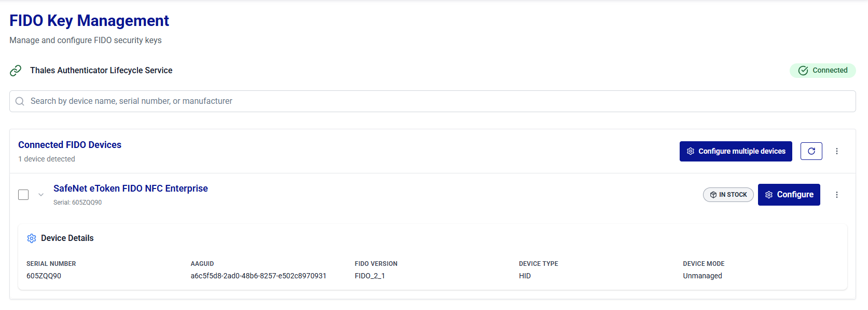Collapse the SafeNet eToken device details chevron
868x310 pixels.
point(41,195)
